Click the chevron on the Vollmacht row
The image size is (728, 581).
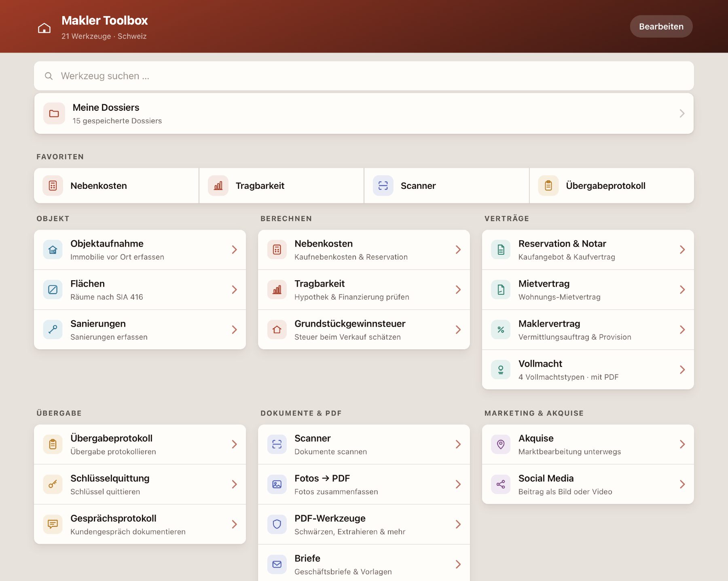[x=682, y=370]
